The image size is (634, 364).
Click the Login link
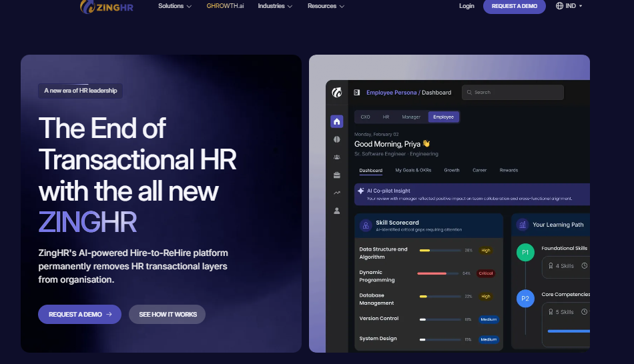pyautogui.click(x=466, y=6)
